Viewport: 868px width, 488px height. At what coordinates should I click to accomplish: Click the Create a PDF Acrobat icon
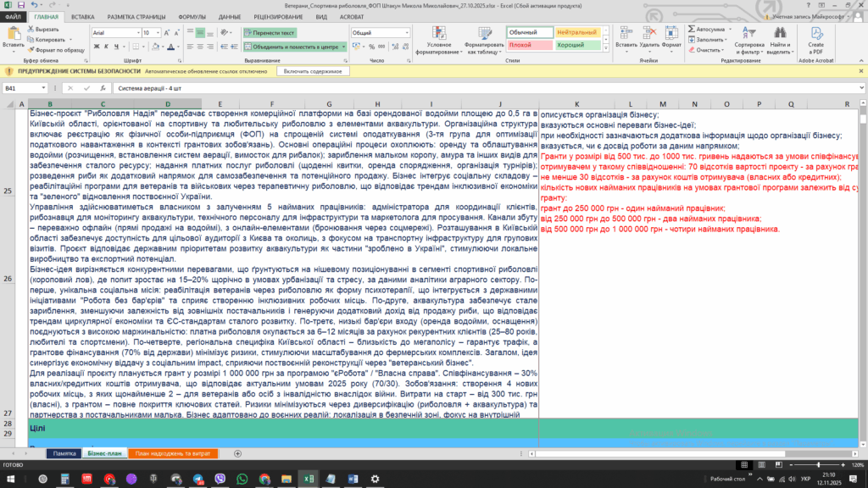(x=815, y=36)
